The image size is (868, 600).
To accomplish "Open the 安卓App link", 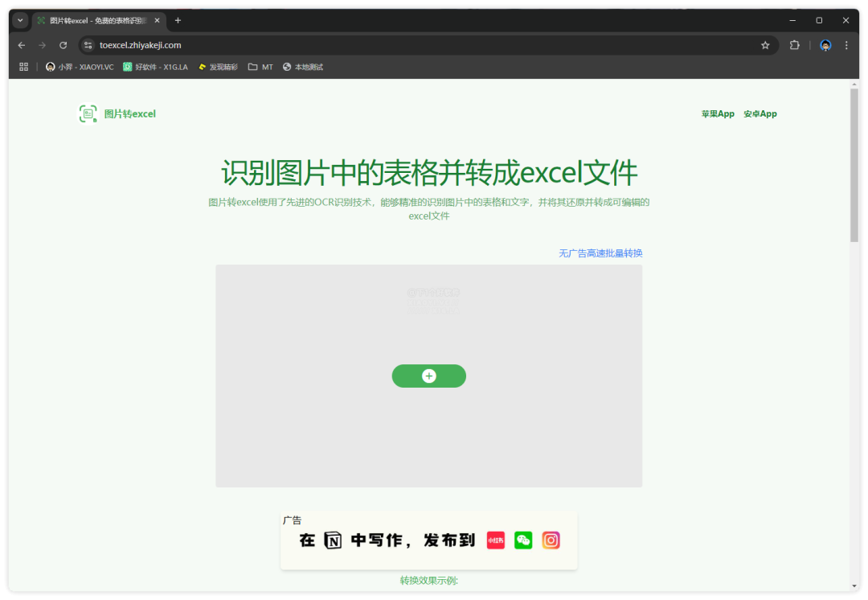I will point(760,113).
